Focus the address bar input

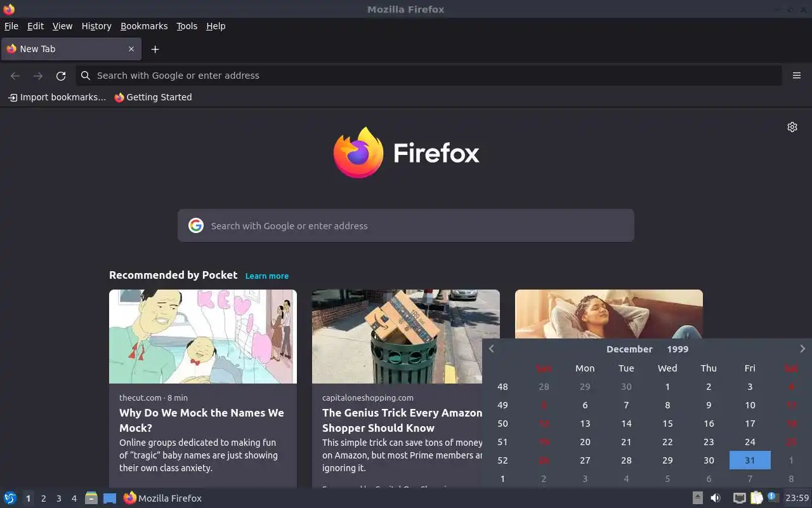429,76
